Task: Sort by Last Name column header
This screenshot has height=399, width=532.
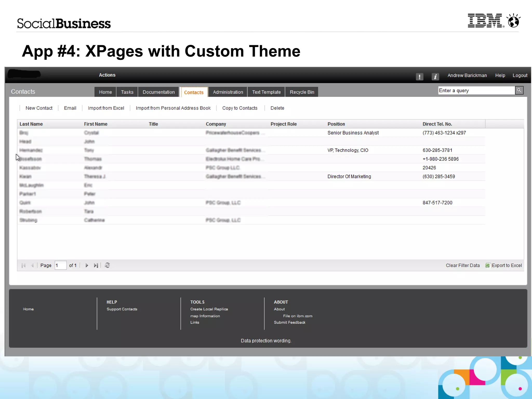Action: tap(31, 124)
